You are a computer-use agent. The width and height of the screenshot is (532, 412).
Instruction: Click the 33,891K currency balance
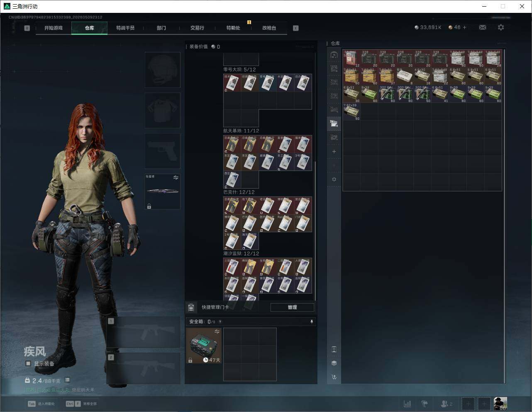428,27
